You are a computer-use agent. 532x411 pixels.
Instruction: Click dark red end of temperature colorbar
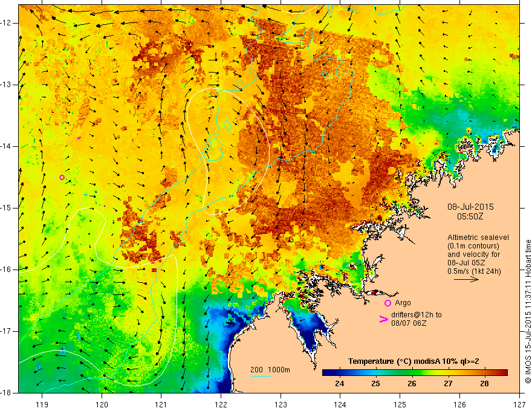coord(503,373)
